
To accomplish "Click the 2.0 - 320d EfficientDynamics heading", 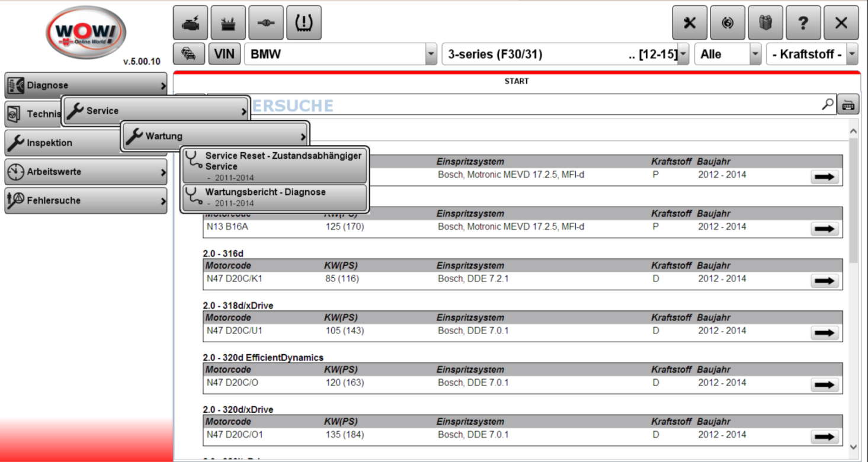I will pyautogui.click(x=263, y=358).
